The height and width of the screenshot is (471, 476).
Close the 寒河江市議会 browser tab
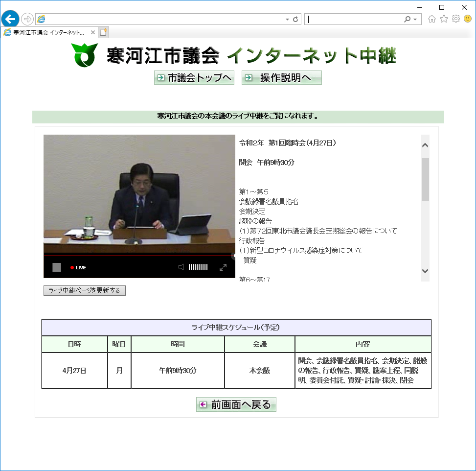93,32
